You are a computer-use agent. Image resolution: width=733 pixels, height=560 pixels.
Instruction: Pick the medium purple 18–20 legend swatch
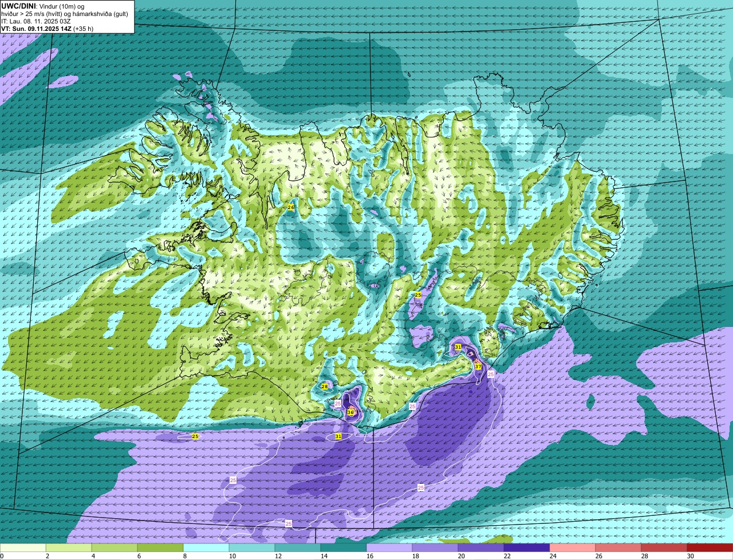tap(435, 548)
